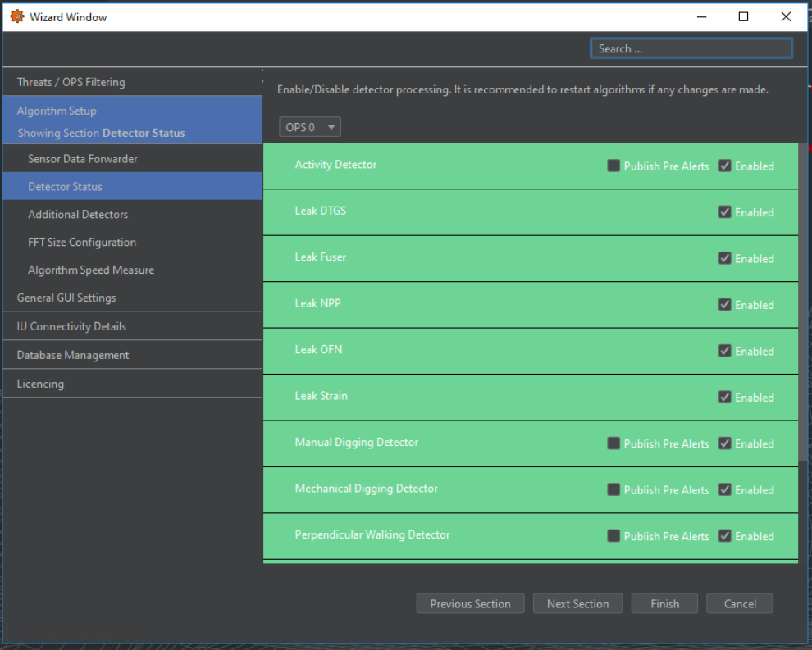
Task: Click the detector list vertical scrollbar
Action: pyautogui.click(x=802, y=303)
